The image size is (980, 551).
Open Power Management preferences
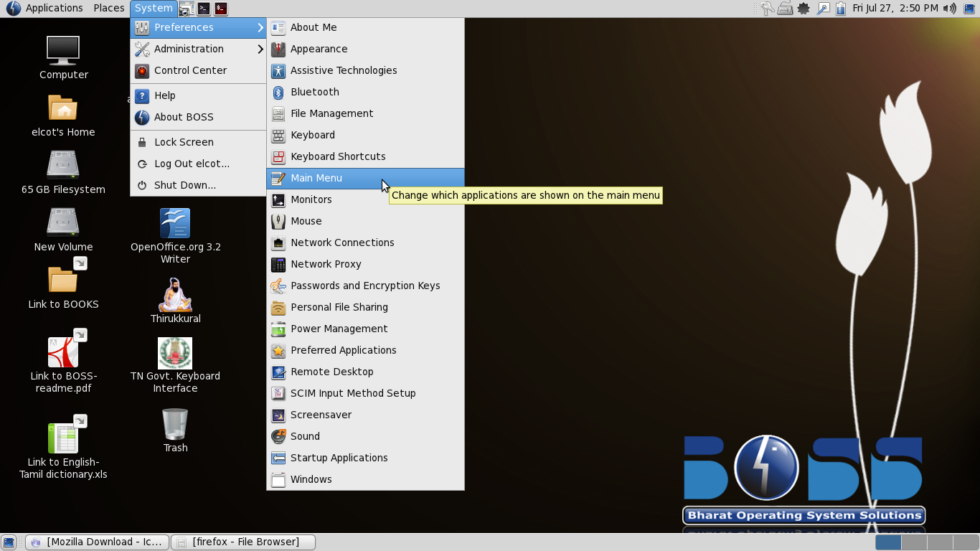(x=365, y=329)
